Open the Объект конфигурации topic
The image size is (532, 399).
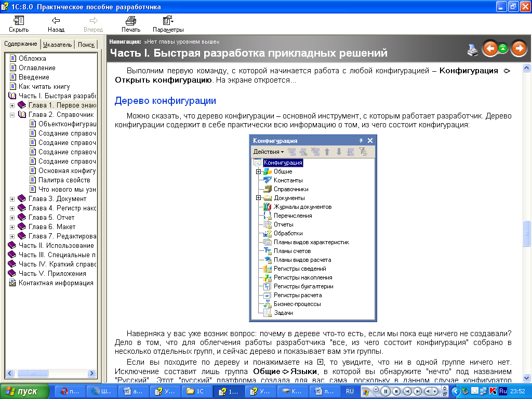point(67,124)
